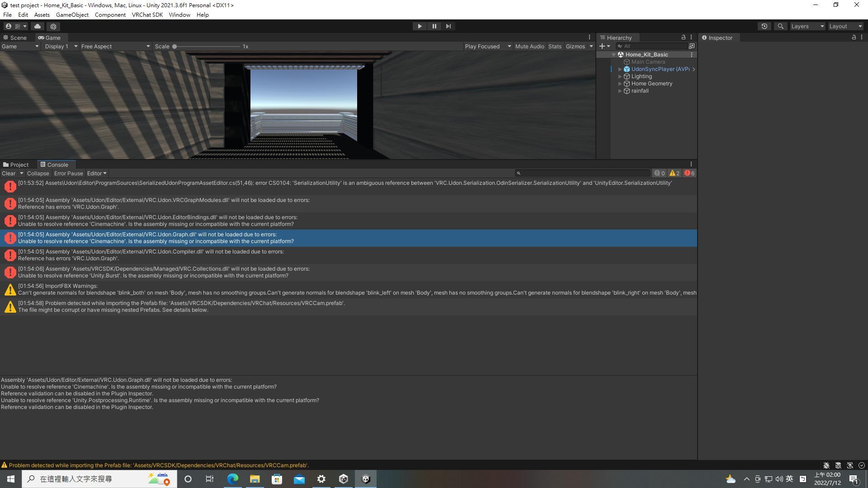Click the Stats button

555,46
